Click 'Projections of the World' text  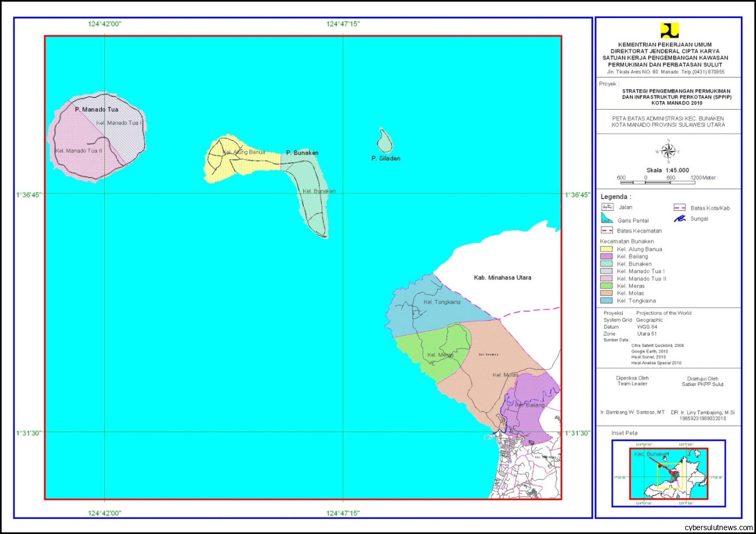664,313
